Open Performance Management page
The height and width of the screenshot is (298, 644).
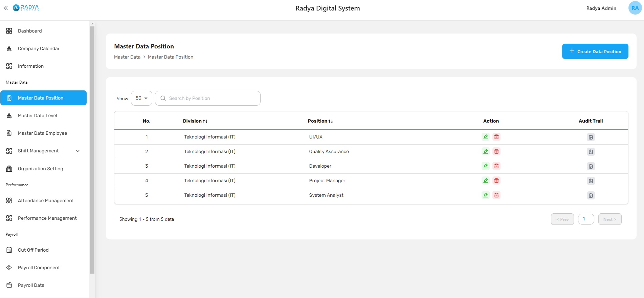click(x=43, y=218)
